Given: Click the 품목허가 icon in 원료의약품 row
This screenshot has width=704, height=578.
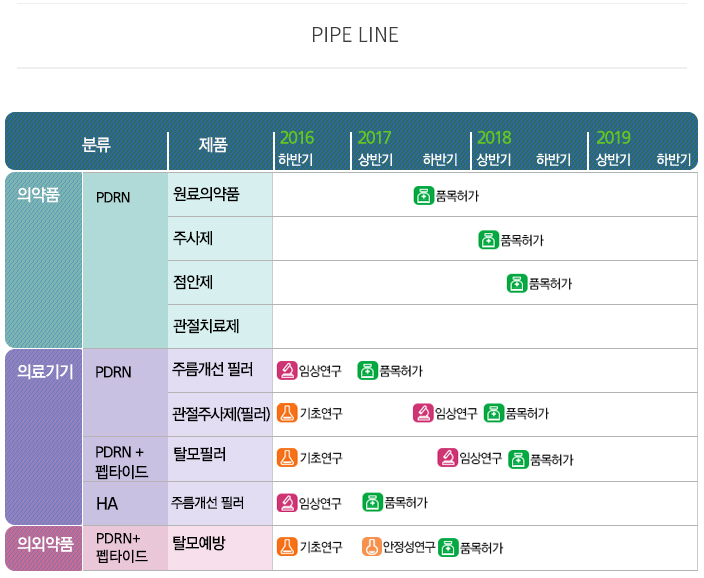Looking at the screenshot, I should [422, 195].
